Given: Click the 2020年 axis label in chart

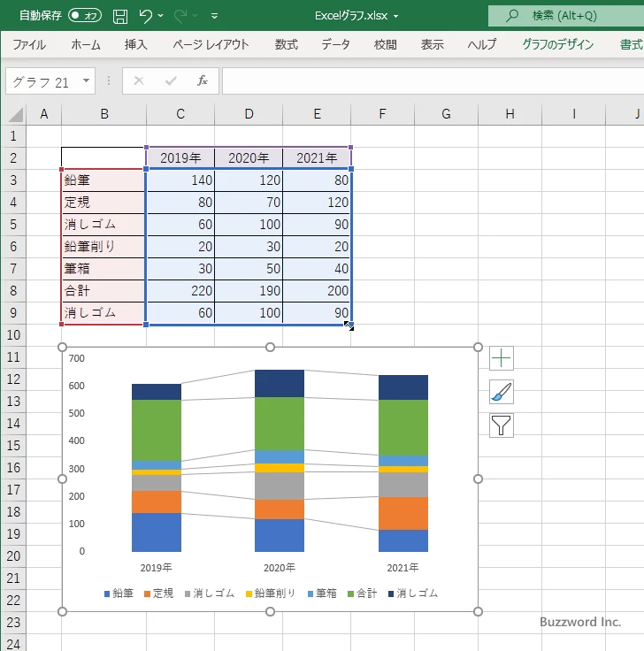Looking at the screenshot, I should pos(280,568).
